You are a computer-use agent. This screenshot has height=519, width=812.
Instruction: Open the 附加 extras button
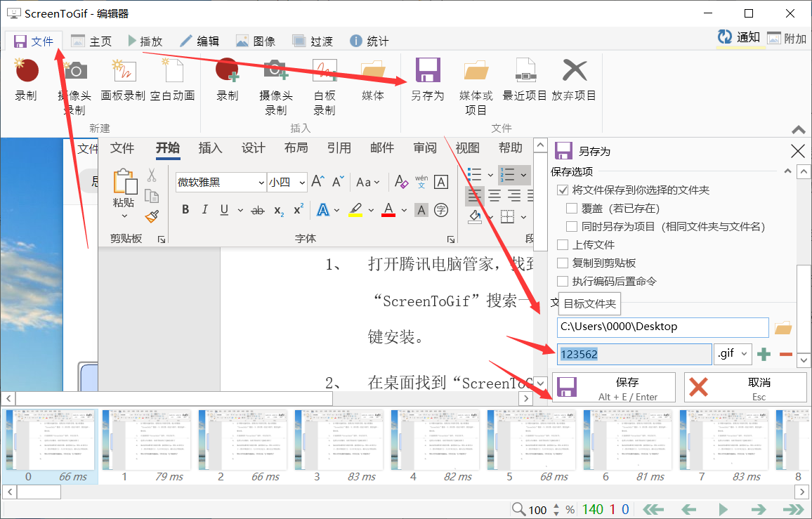click(787, 39)
